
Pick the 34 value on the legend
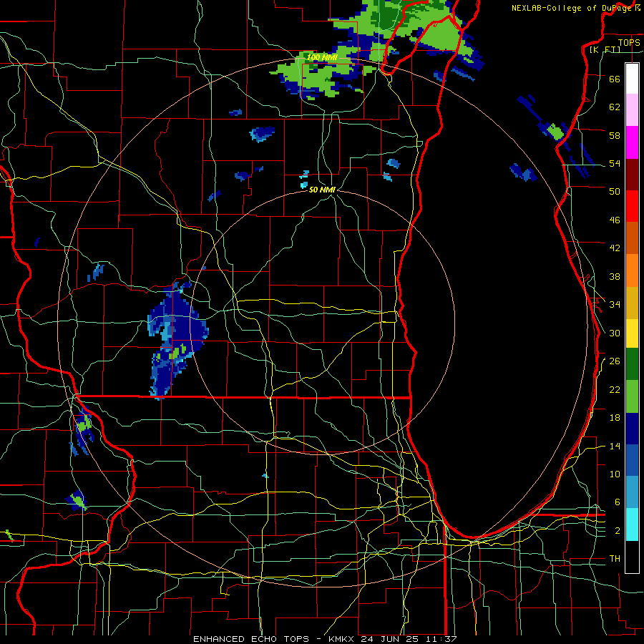click(615, 304)
